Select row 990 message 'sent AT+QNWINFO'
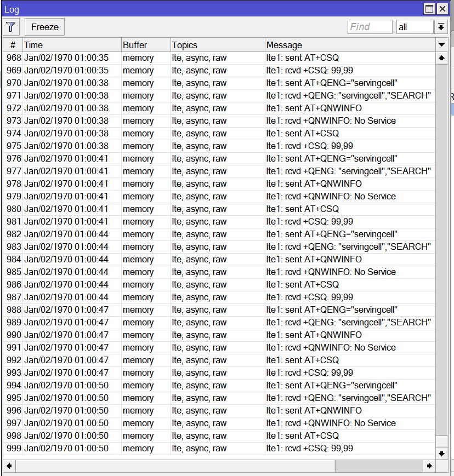Viewport: 454px width, 476px height. [x=314, y=335]
